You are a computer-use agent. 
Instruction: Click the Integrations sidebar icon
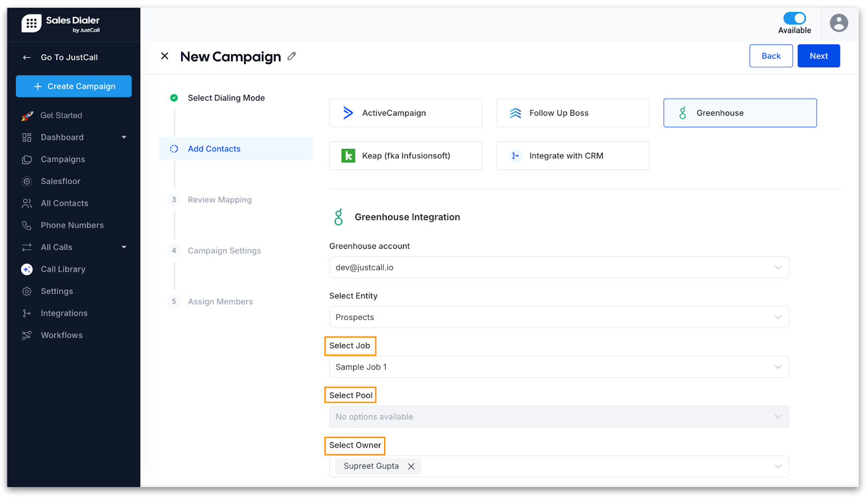pos(27,313)
